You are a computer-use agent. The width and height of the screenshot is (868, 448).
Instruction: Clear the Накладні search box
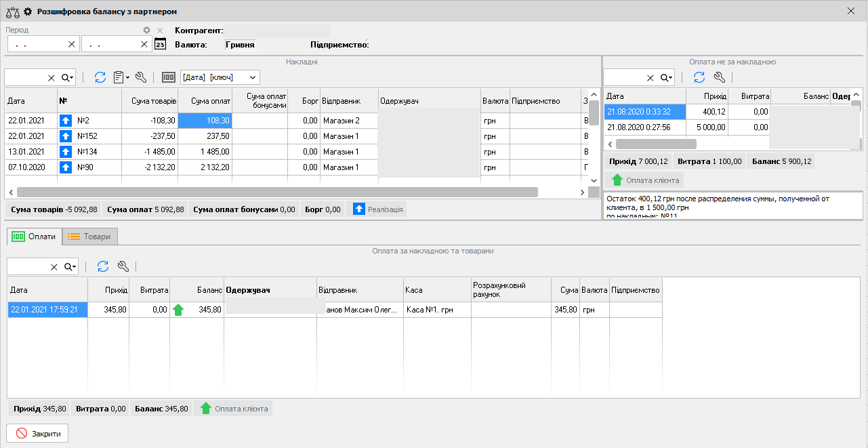pyautogui.click(x=51, y=78)
